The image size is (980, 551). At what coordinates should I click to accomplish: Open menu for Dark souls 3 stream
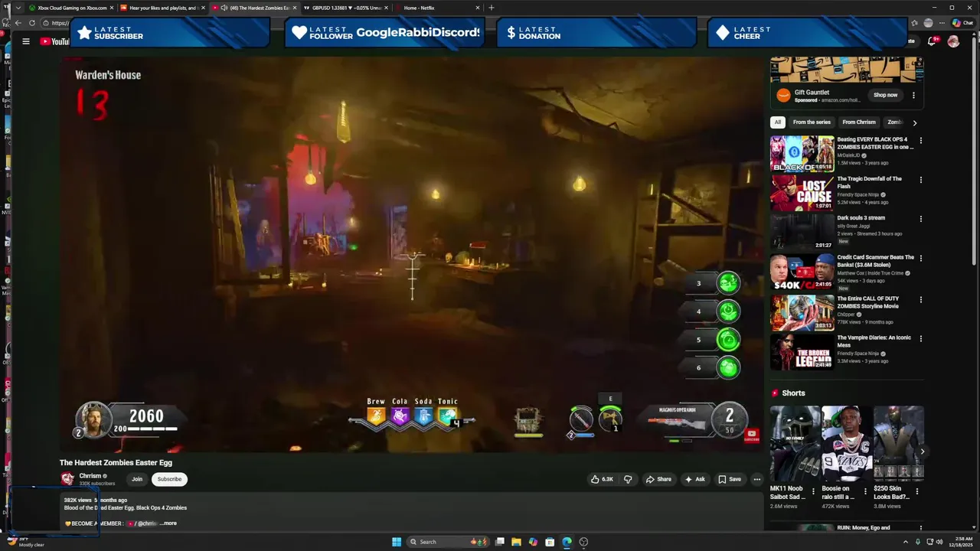921,219
